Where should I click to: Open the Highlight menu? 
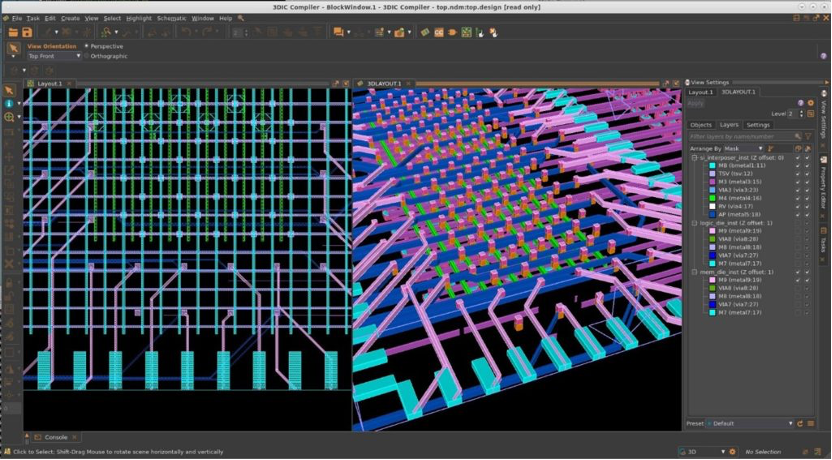[139, 18]
